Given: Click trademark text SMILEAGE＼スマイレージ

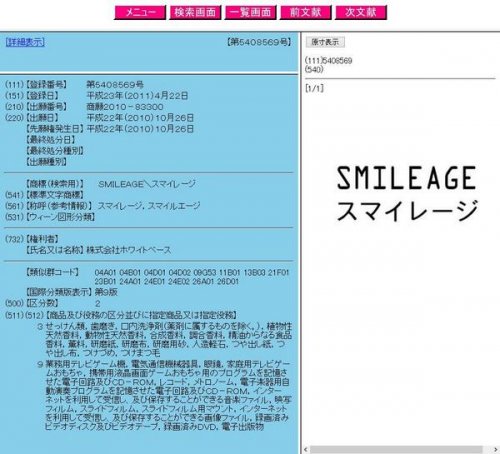Looking at the screenshot, I should point(147,184).
